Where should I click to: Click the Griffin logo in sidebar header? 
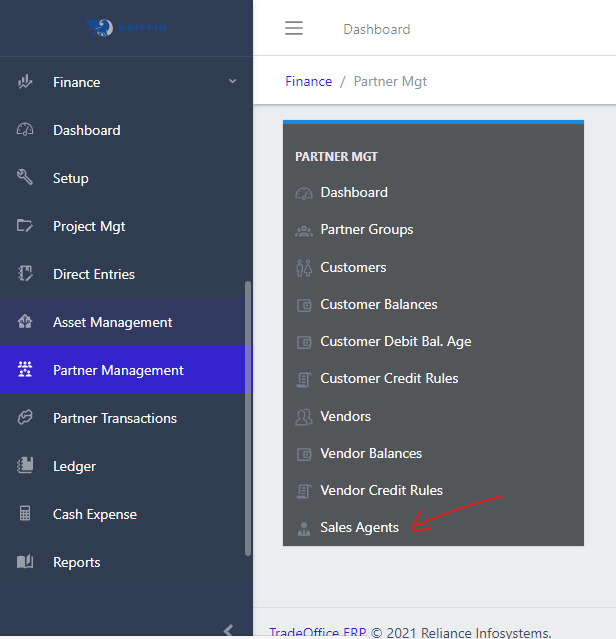(x=126, y=28)
